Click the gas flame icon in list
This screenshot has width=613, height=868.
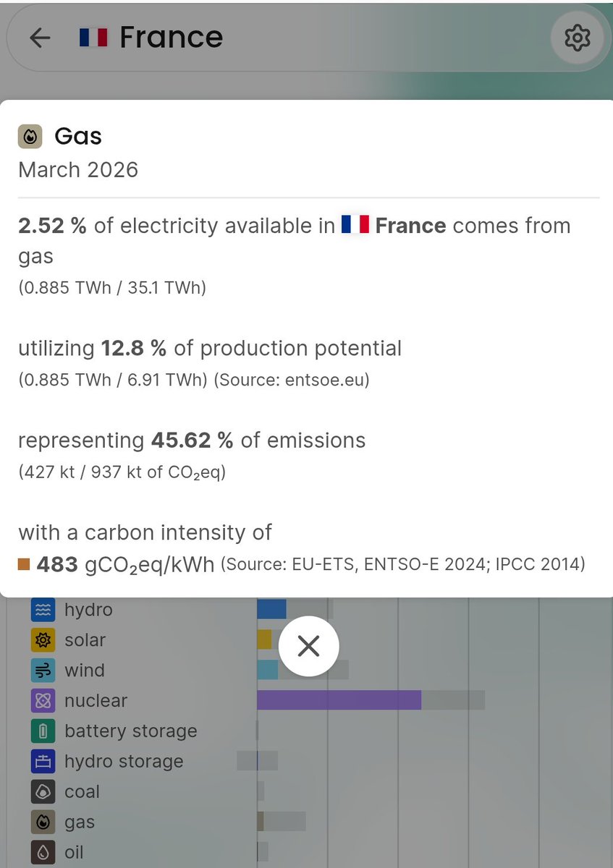(x=43, y=822)
